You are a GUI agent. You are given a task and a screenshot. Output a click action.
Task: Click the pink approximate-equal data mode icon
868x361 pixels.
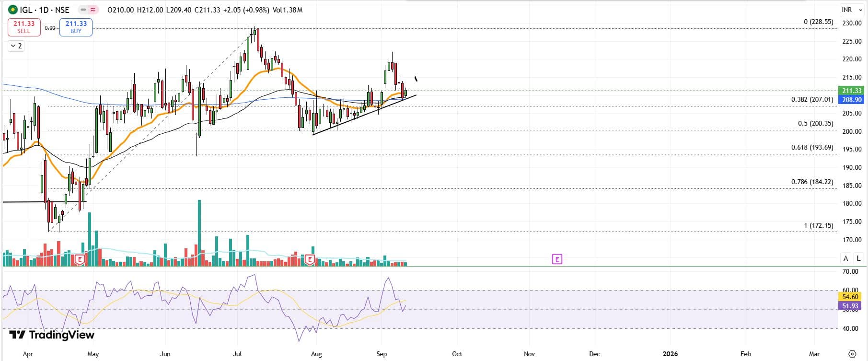(x=93, y=10)
